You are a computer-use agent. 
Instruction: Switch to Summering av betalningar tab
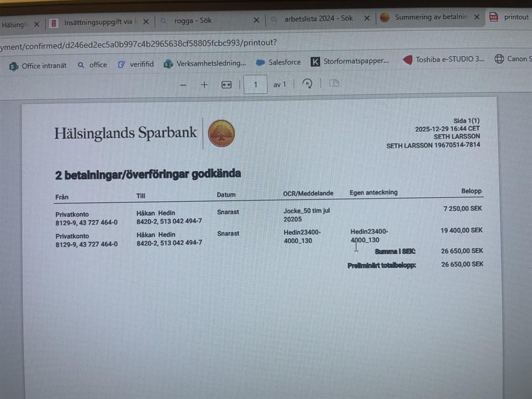pos(427,17)
